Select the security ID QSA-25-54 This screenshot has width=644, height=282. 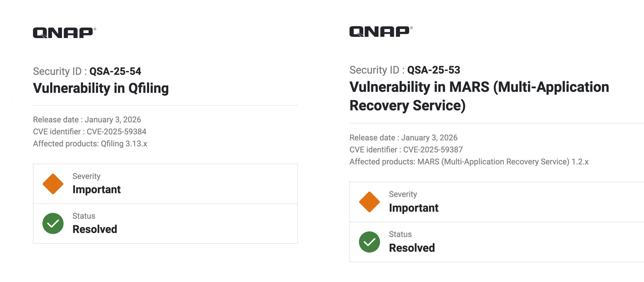(x=115, y=71)
